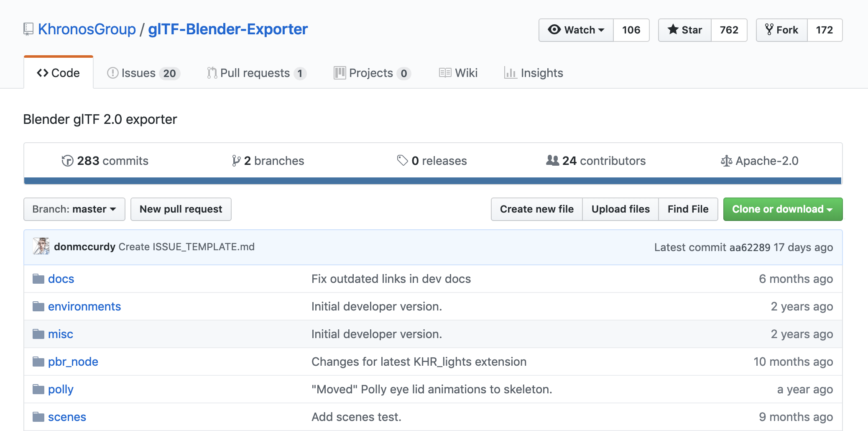Open the Pull requests tab
868x431 pixels.
pos(257,73)
